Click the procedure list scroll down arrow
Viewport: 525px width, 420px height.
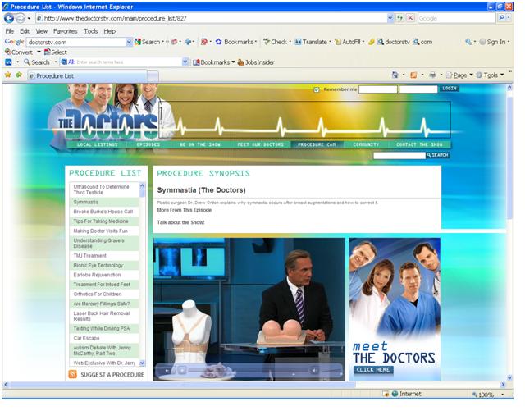pyautogui.click(x=142, y=363)
